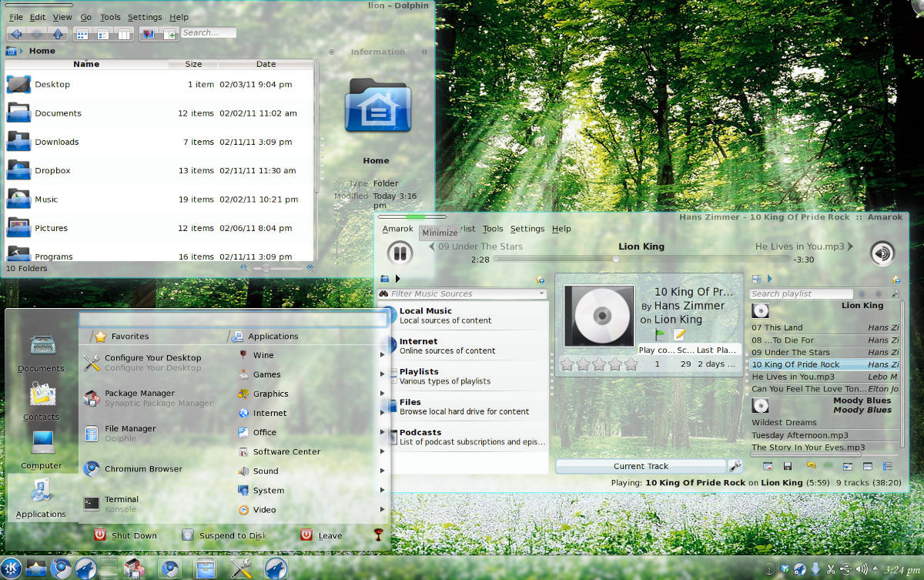Open Local Music sources in Amarok
This screenshot has width=924, height=580.
coord(463,316)
